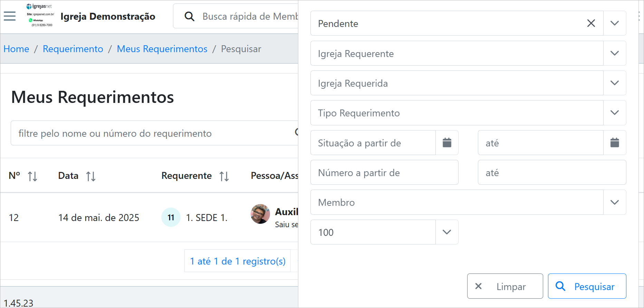Click the Igrejasnet logo image

tap(40, 16)
